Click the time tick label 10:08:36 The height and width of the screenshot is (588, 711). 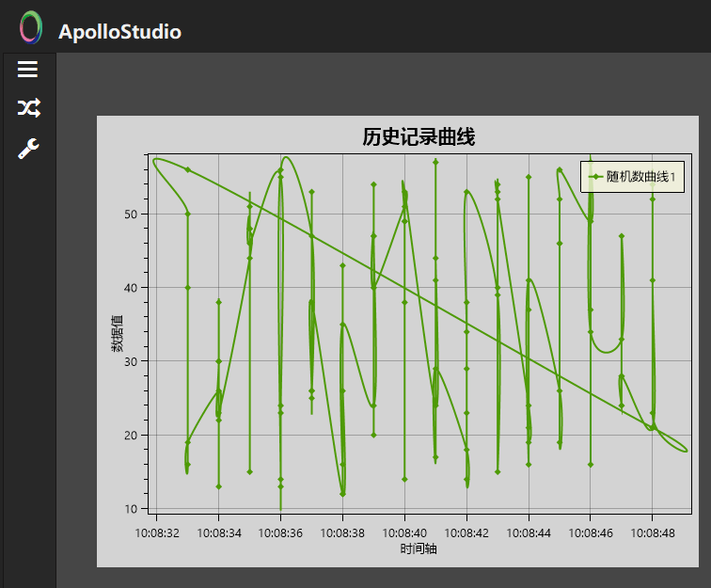point(280,533)
